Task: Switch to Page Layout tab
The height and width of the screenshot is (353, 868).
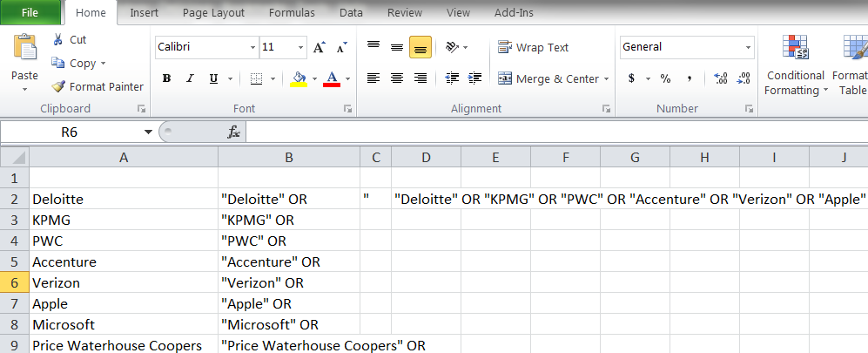Action: pyautogui.click(x=213, y=13)
